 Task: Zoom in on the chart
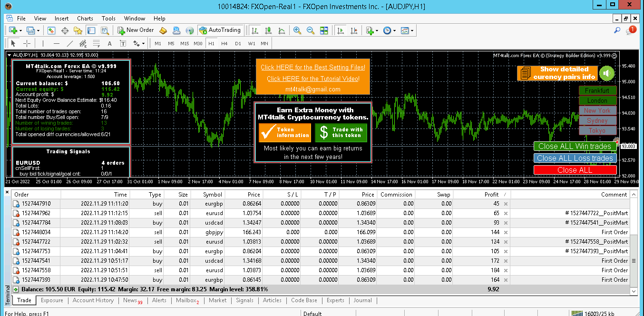[x=297, y=30]
